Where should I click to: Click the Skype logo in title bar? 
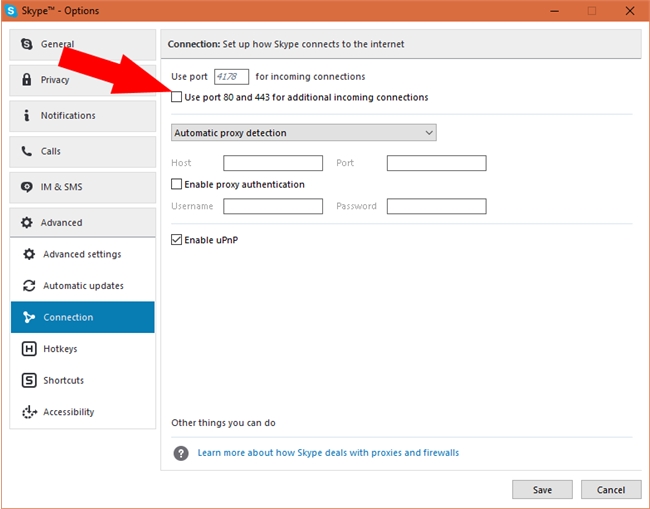click(x=12, y=11)
